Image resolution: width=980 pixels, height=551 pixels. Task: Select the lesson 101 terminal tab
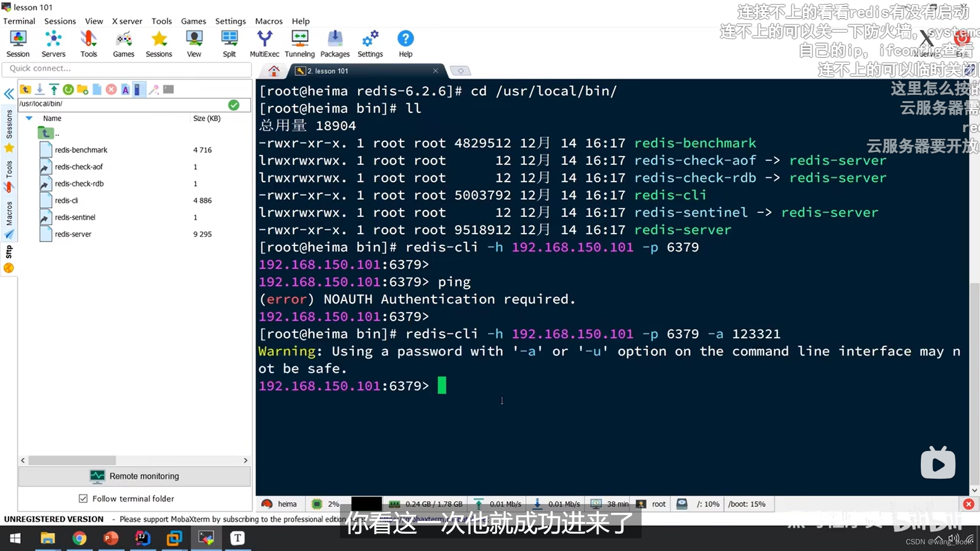328,71
